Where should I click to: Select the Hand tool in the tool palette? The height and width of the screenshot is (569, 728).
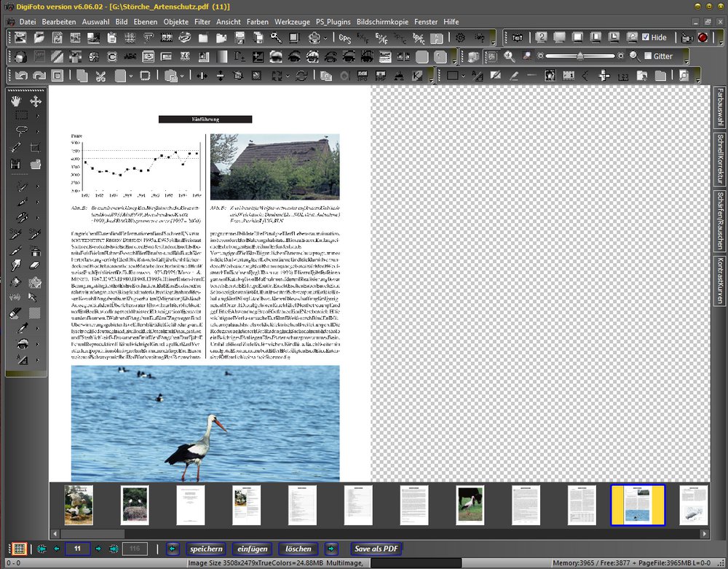pos(16,101)
